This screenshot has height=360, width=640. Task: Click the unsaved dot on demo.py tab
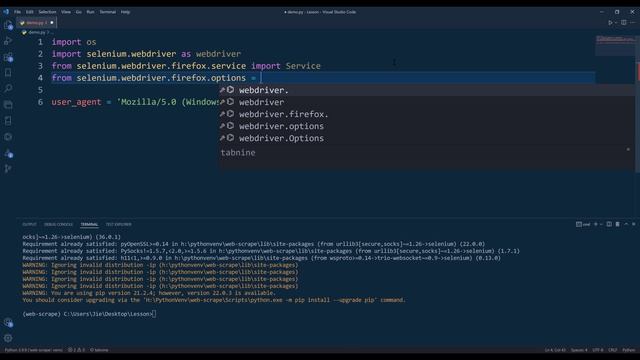coord(52,23)
